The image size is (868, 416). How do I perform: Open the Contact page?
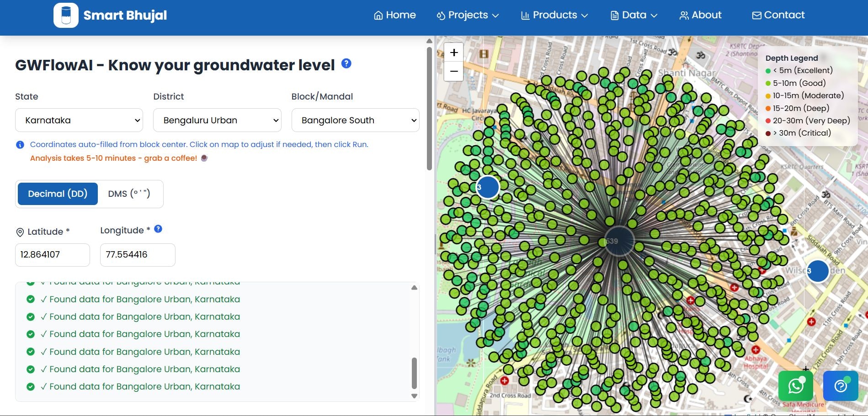click(x=778, y=15)
